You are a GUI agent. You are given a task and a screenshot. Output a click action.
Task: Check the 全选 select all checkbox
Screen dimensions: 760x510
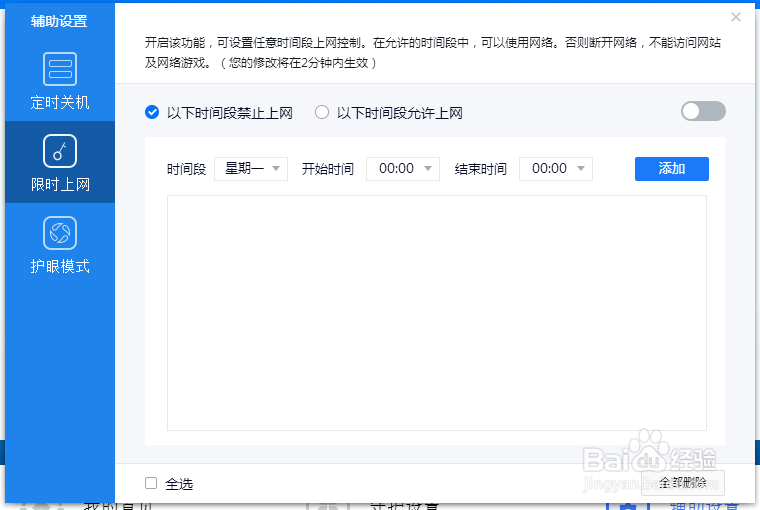[151, 483]
